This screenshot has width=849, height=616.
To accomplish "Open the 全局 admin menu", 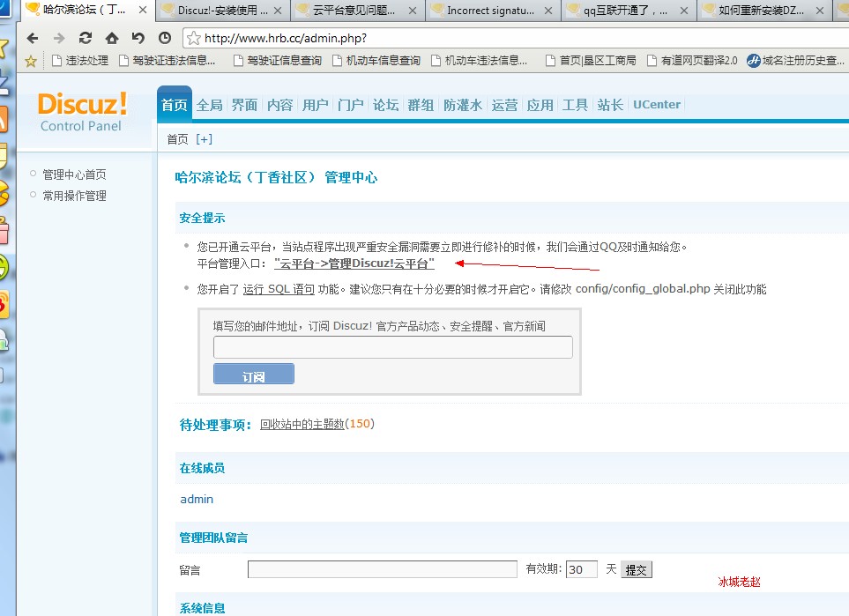I will coord(210,105).
